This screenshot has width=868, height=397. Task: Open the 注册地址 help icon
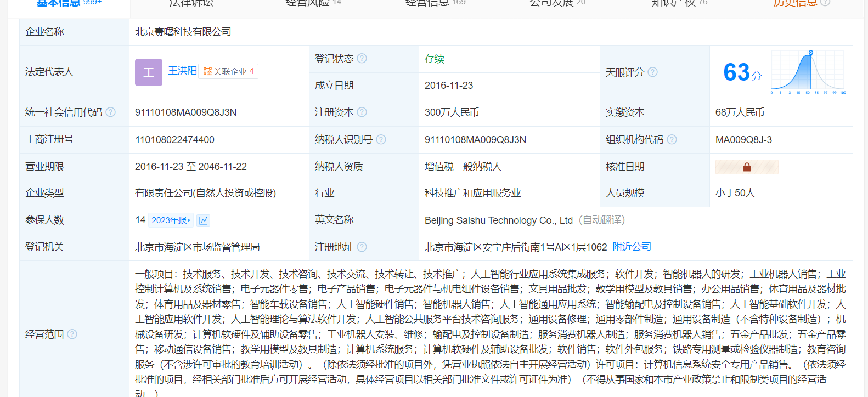pos(362,247)
